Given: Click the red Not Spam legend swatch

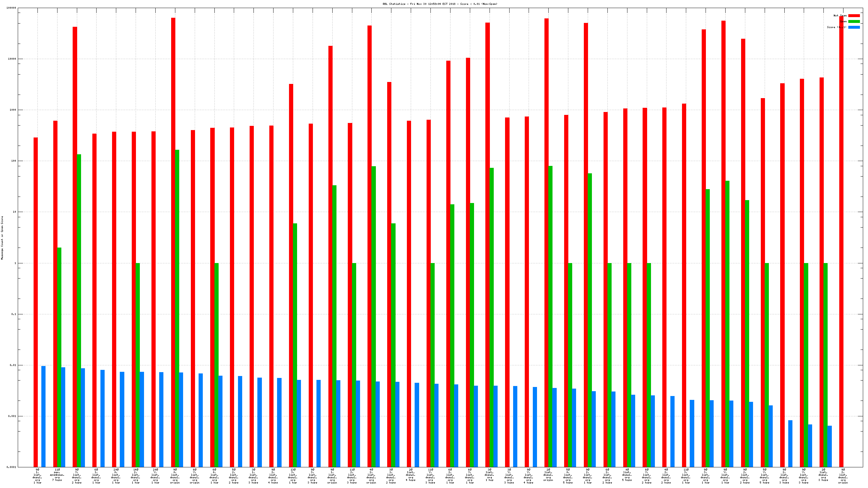Looking at the screenshot, I should coord(853,15).
